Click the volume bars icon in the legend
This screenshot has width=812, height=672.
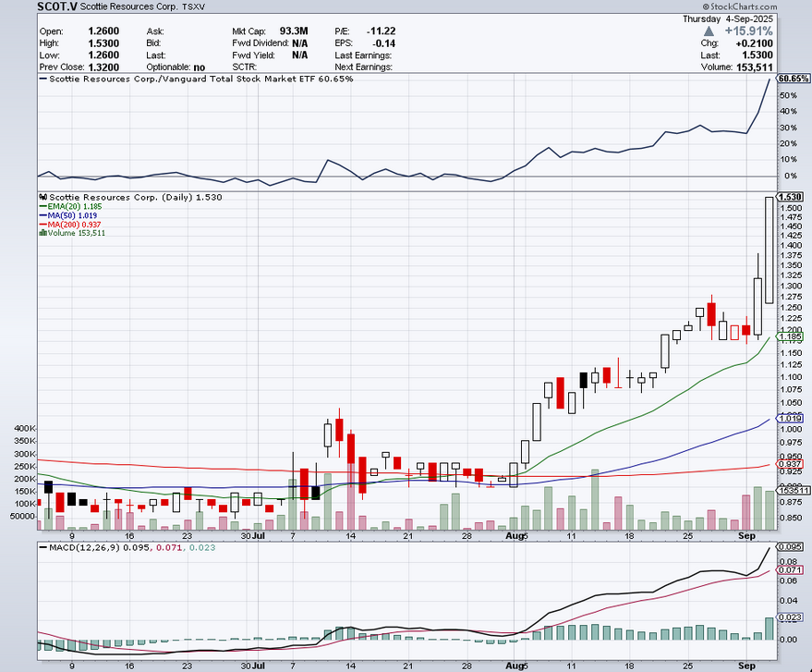pyautogui.click(x=43, y=233)
